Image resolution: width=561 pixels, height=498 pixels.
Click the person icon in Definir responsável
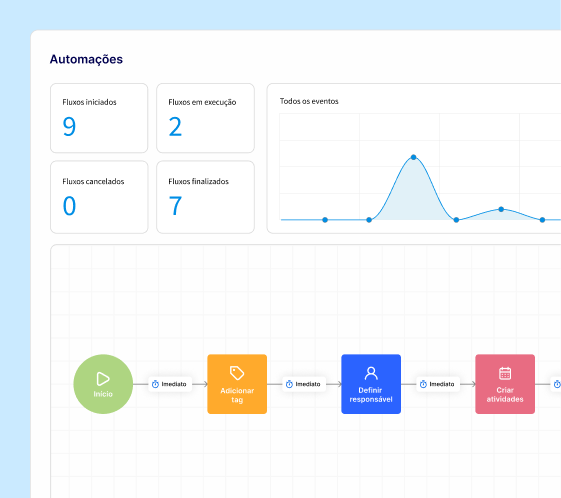371,373
